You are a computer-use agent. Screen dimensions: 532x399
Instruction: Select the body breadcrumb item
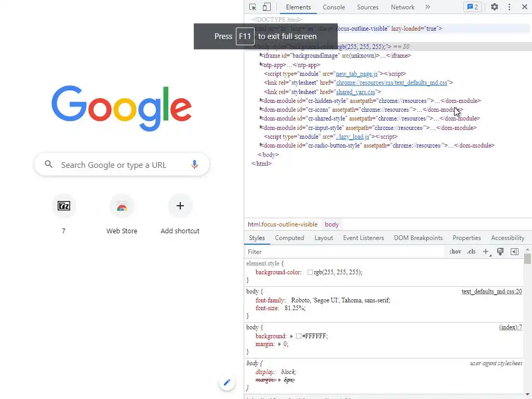click(x=331, y=224)
